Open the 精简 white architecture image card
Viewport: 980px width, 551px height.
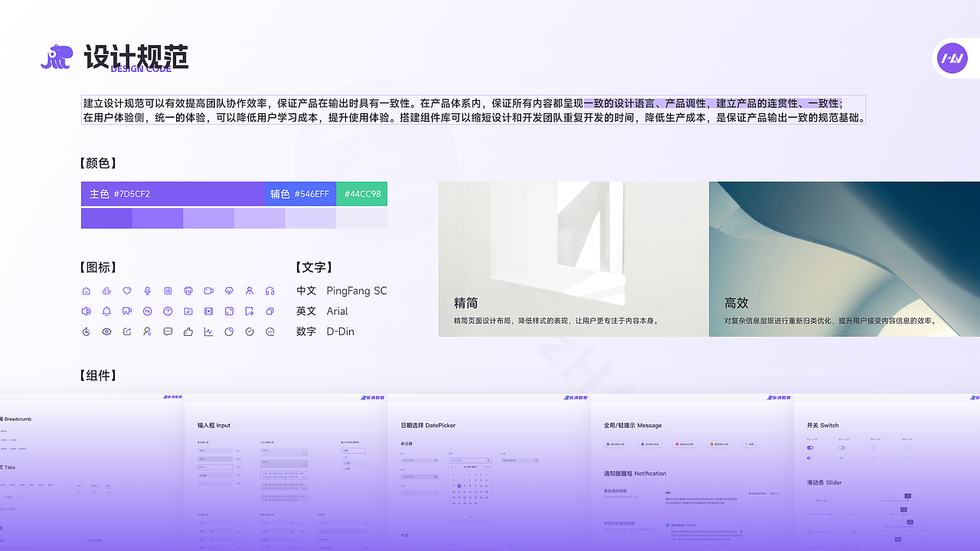pos(573,259)
